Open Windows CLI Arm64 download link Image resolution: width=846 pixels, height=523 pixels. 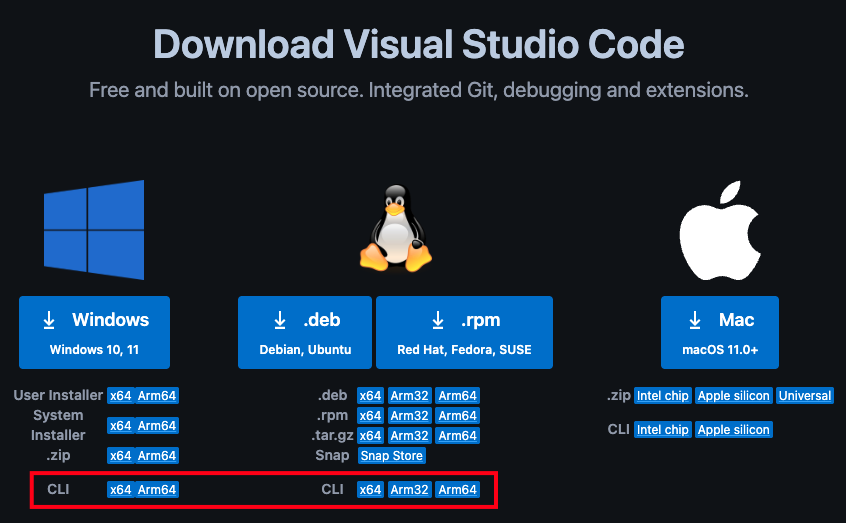click(x=157, y=490)
